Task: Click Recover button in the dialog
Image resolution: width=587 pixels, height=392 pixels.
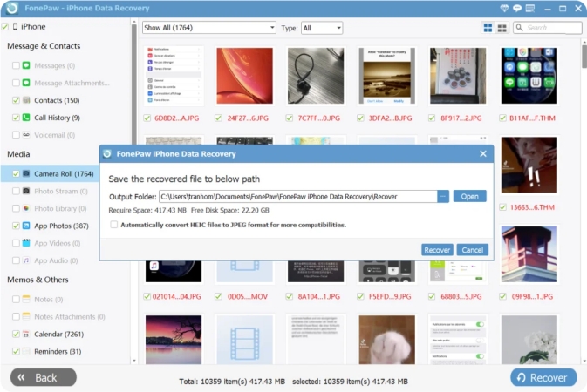Action: point(437,250)
